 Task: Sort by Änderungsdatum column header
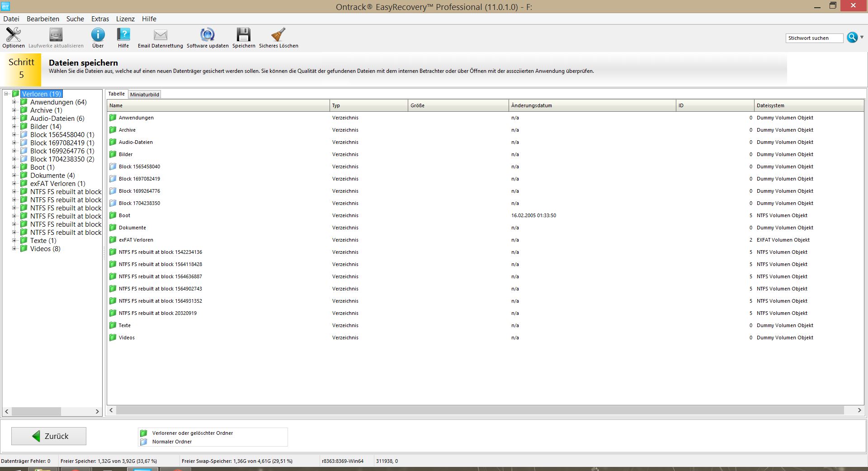point(592,105)
